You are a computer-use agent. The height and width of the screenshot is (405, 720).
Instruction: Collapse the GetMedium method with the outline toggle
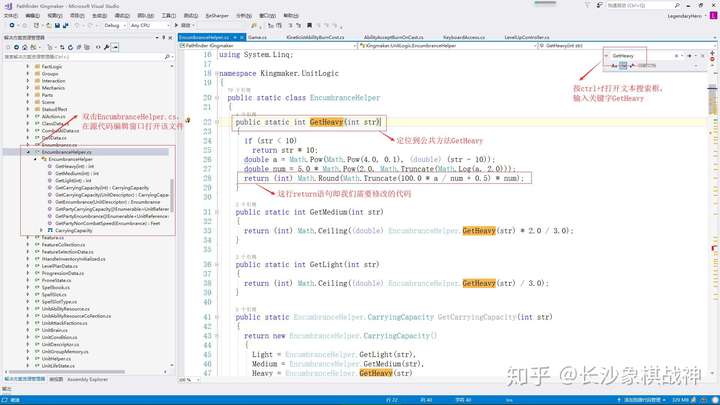click(217, 212)
